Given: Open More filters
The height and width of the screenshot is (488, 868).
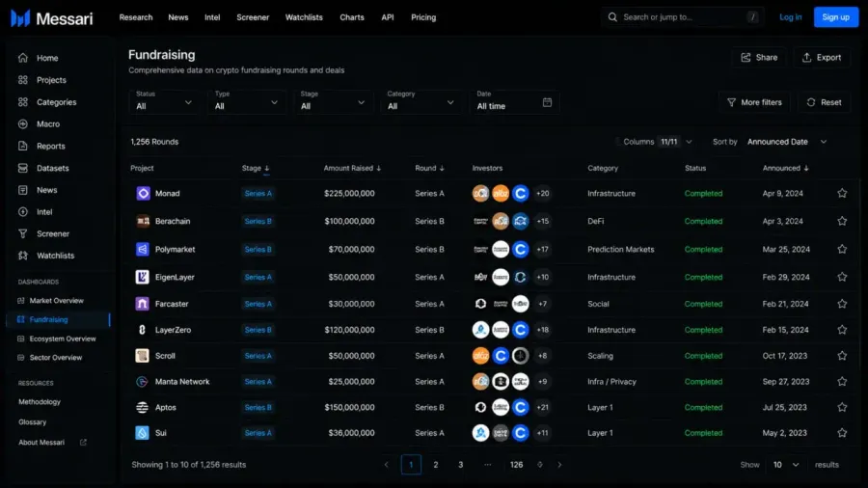Looking at the screenshot, I should coord(754,102).
